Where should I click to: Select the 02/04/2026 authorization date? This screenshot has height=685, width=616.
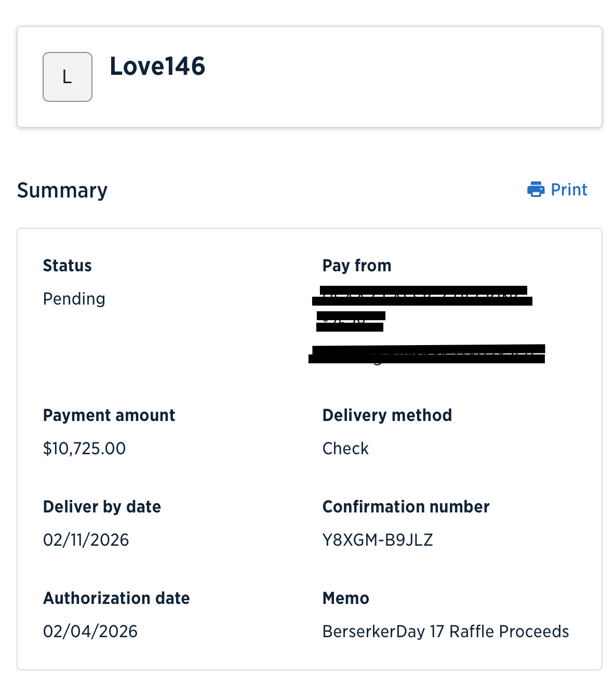tap(90, 631)
